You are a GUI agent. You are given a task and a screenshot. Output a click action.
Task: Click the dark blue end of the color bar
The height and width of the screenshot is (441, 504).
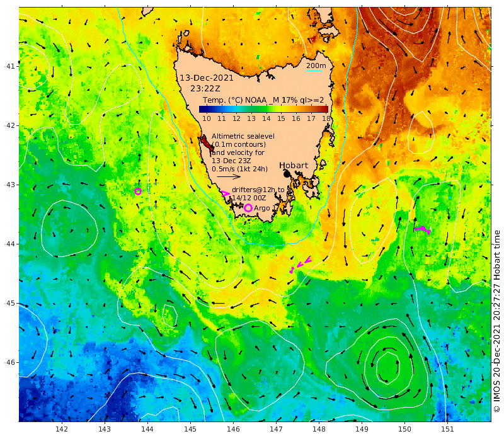201,109
